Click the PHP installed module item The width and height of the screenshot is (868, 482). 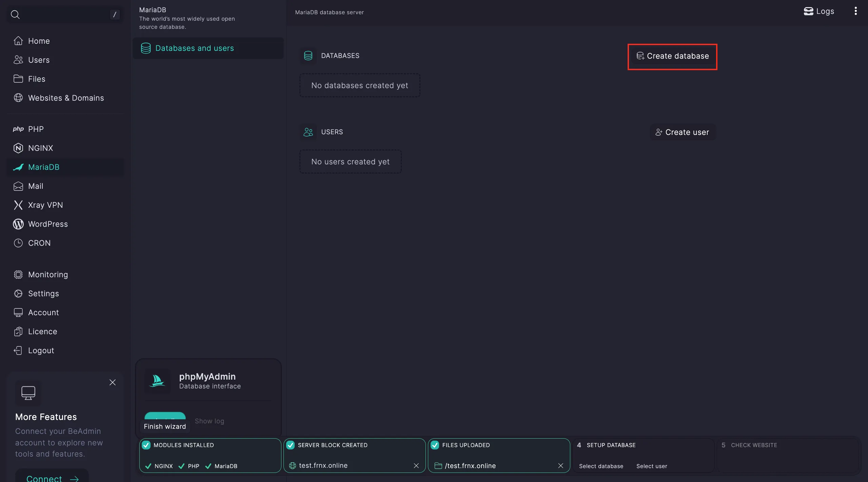pyautogui.click(x=189, y=466)
